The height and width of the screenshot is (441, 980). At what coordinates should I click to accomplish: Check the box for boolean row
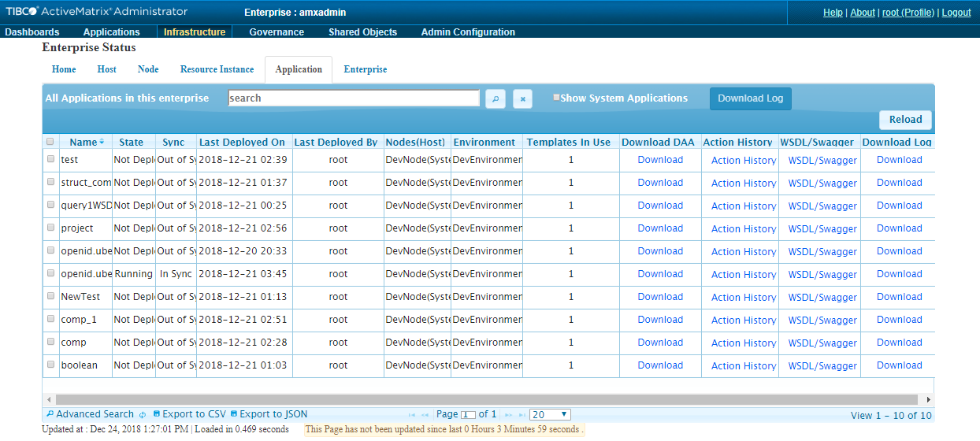[x=50, y=365]
